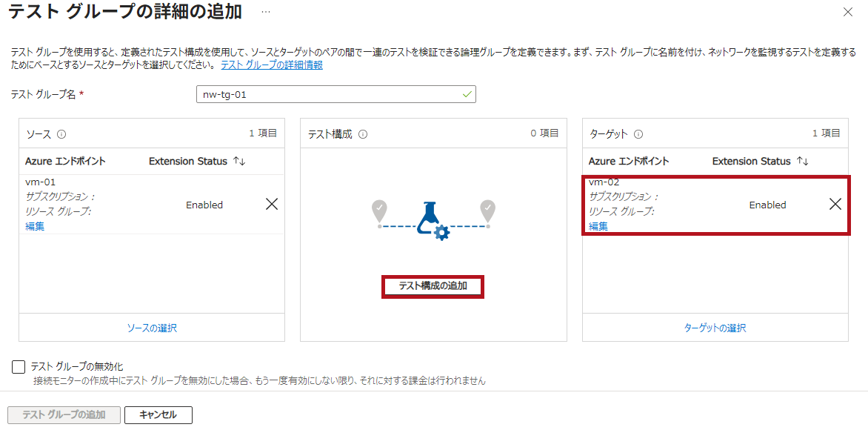Click 編集 link under vm-01

point(35,225)
